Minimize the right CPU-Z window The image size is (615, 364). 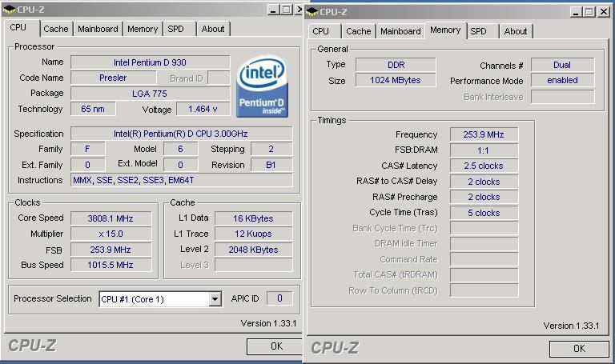576,12
